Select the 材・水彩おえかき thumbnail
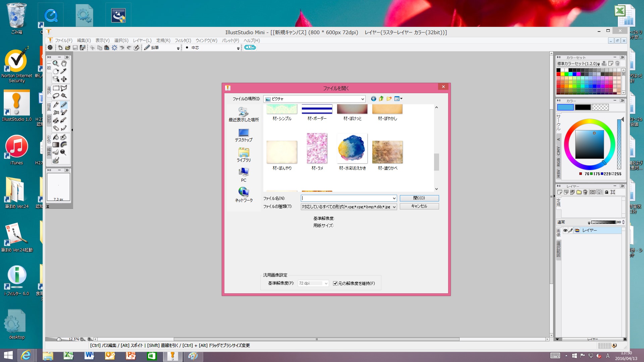644x362 pixels. (x=352, y=148)
